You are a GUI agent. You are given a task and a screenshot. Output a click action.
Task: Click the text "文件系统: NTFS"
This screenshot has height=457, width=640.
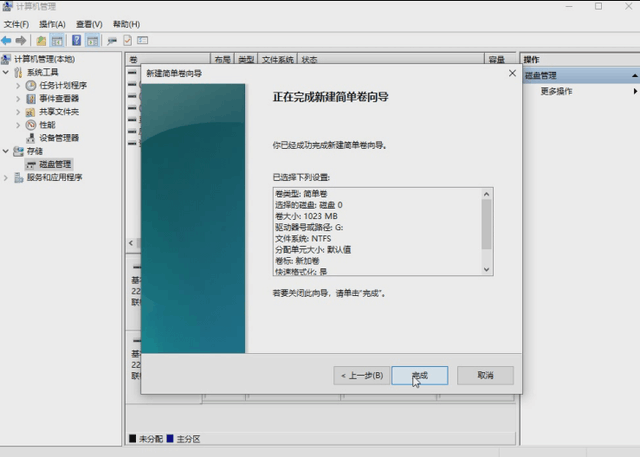pyautogui.click(x=303, y=238)
